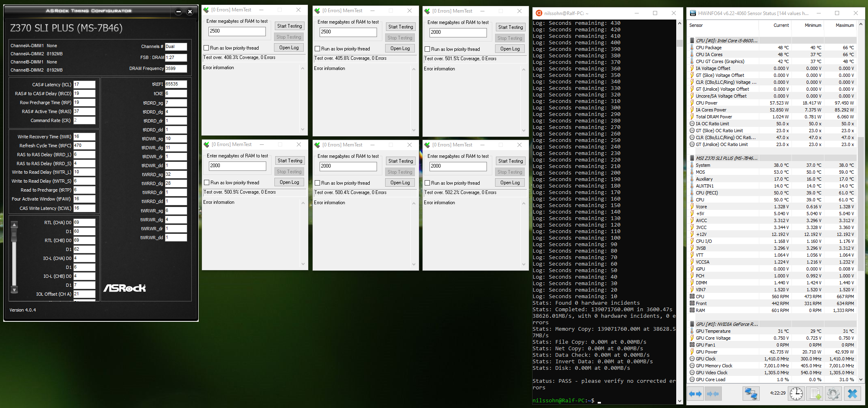Click Start Testing in the 408.3% coverage MemTest

click(x=289, y=26)
